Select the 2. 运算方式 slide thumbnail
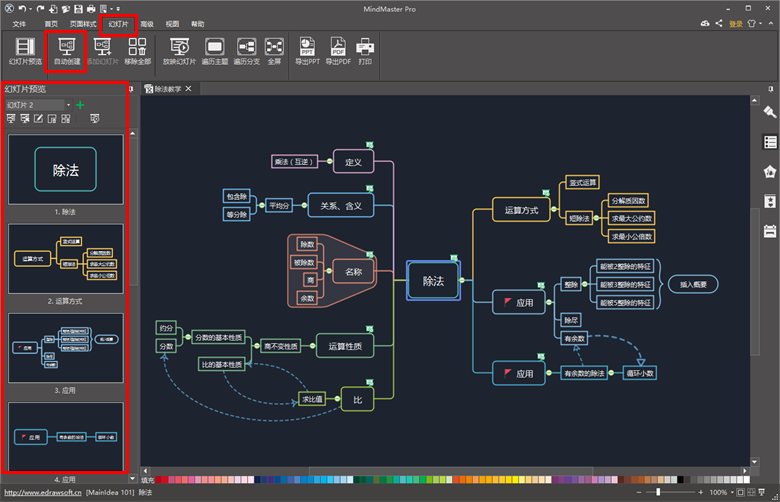 pyautogui.click(x=66, y=259)
